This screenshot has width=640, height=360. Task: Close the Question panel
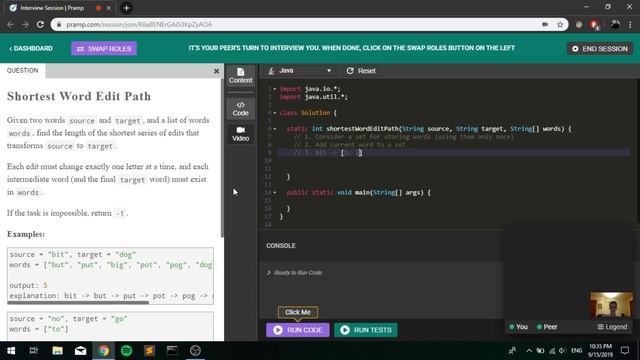216,71
